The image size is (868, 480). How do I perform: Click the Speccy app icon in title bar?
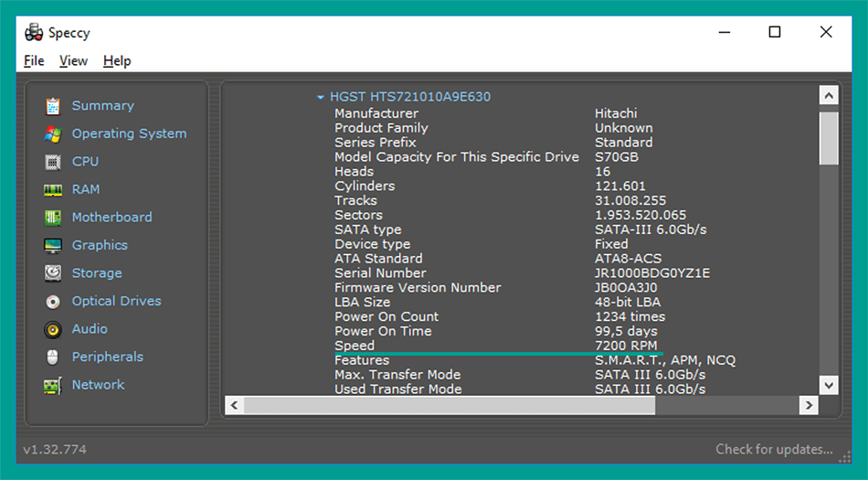click(x=33, y=33)
